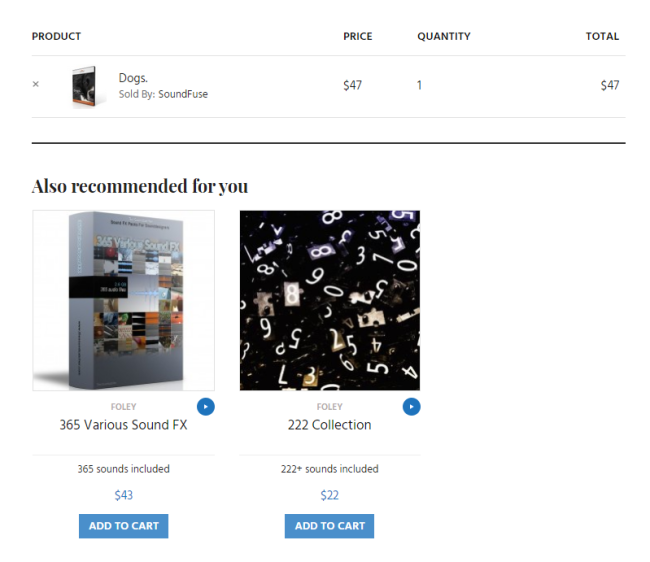Open the Dogs product thumbnail

[85, 86]
